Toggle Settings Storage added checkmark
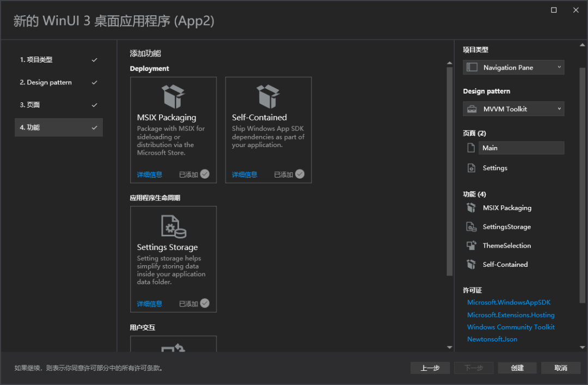The width and height of the screenshot is (588, 385). coord(205,303)
